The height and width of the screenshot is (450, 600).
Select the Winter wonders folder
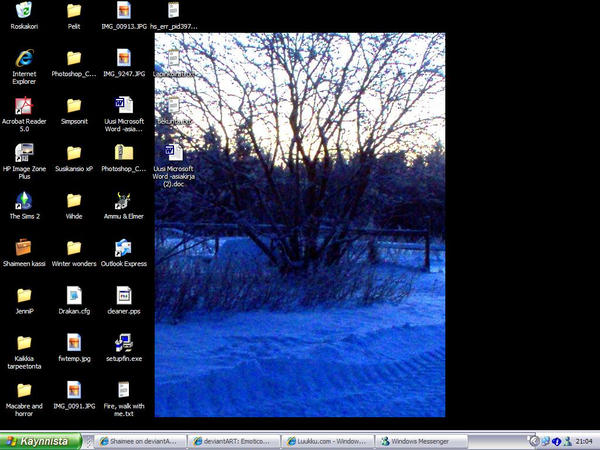74,253
